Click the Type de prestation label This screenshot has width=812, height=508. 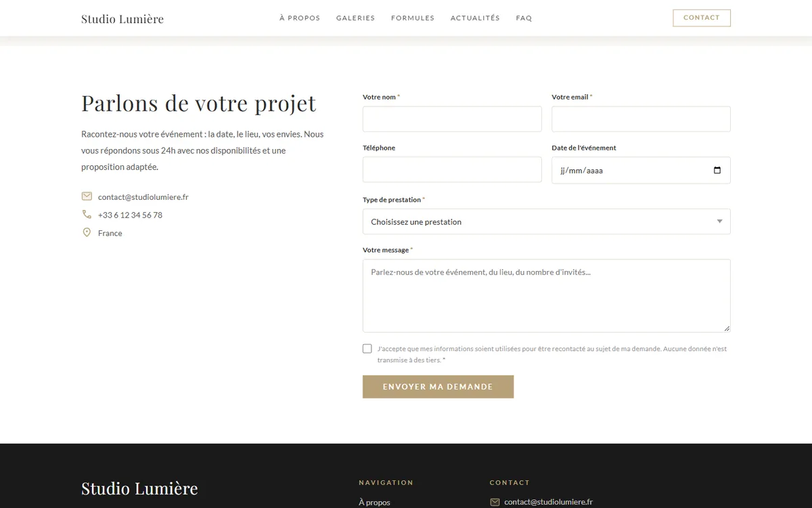[392, 200]
